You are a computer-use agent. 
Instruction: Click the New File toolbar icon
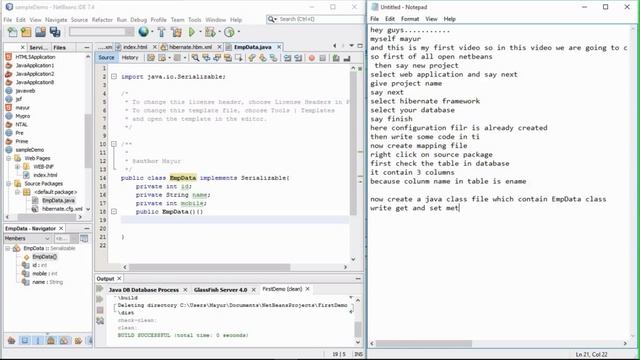(12, 32)
